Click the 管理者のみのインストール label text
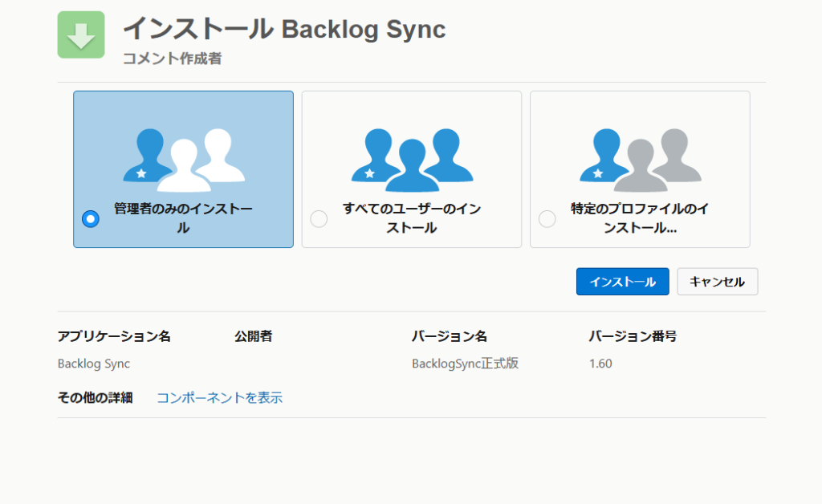This screenshot has width=822, height=504. (183, 218)
